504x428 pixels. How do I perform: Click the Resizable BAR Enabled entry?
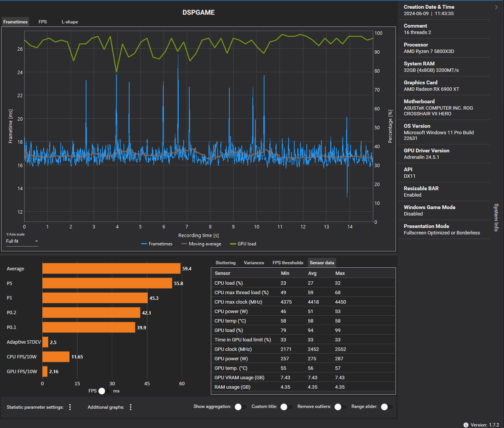[444, 192]
